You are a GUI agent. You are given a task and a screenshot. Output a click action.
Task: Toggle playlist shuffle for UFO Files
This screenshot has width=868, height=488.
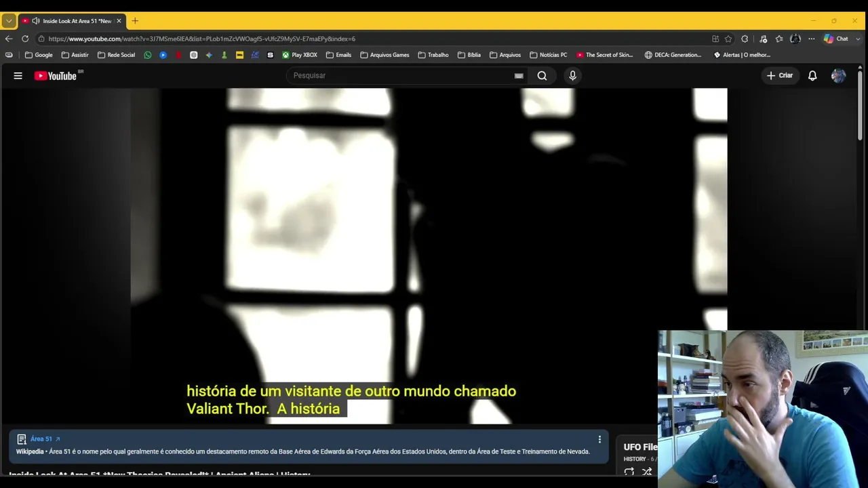pos(647,472)
